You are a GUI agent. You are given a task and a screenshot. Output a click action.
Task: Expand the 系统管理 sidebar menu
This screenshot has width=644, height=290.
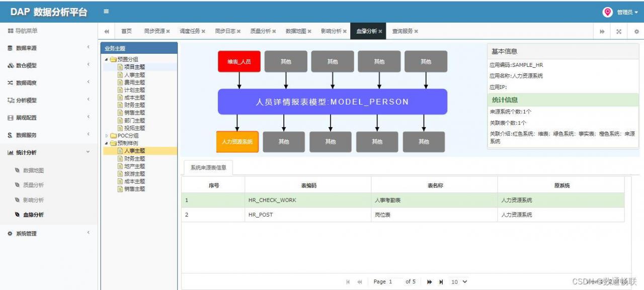coord(49,234)
